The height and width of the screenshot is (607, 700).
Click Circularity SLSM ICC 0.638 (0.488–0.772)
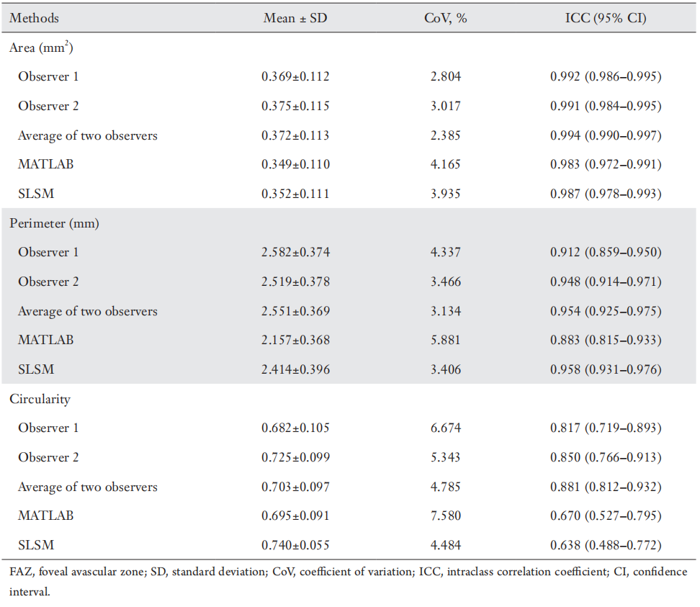(x=606, y=545)
